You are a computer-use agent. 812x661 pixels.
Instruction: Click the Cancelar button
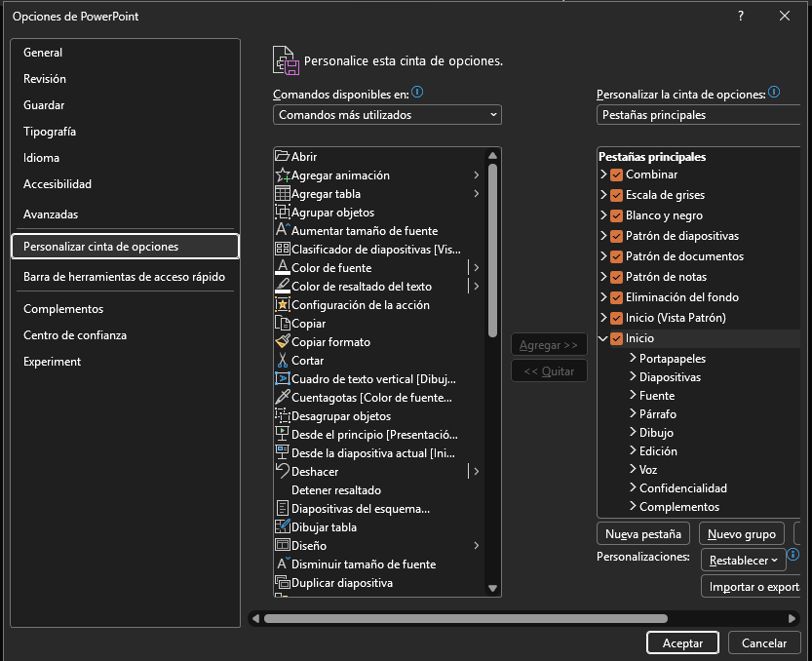pyautogui.click(x=764, y=642)
